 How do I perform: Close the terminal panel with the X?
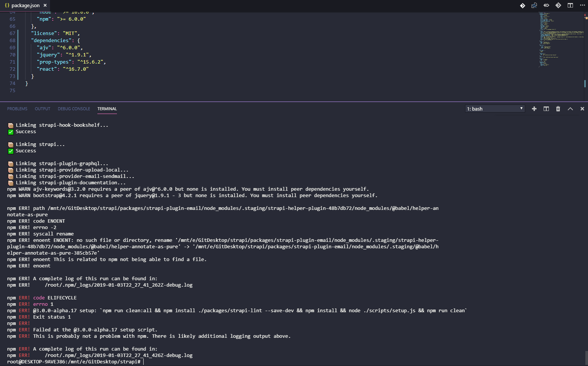582,109
